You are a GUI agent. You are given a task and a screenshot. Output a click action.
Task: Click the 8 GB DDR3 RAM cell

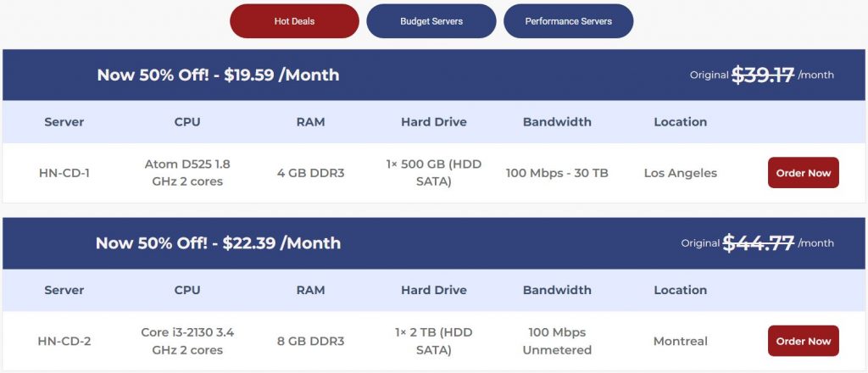coord(310,342)
